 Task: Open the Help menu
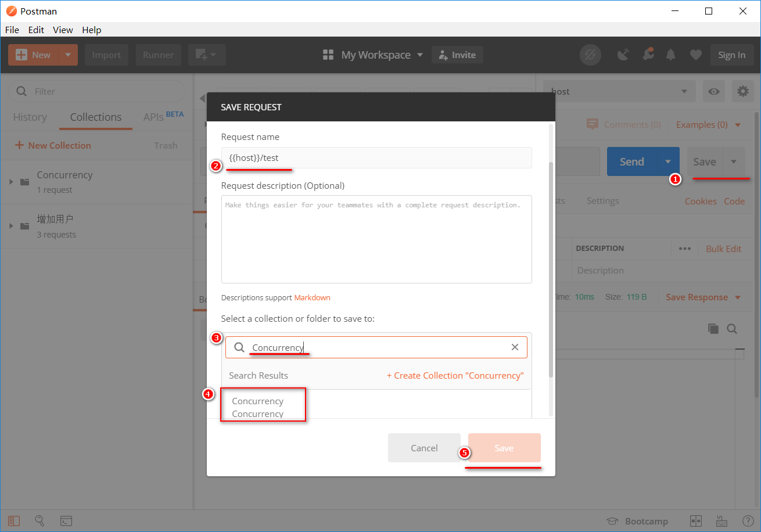[x=91, y=30]
